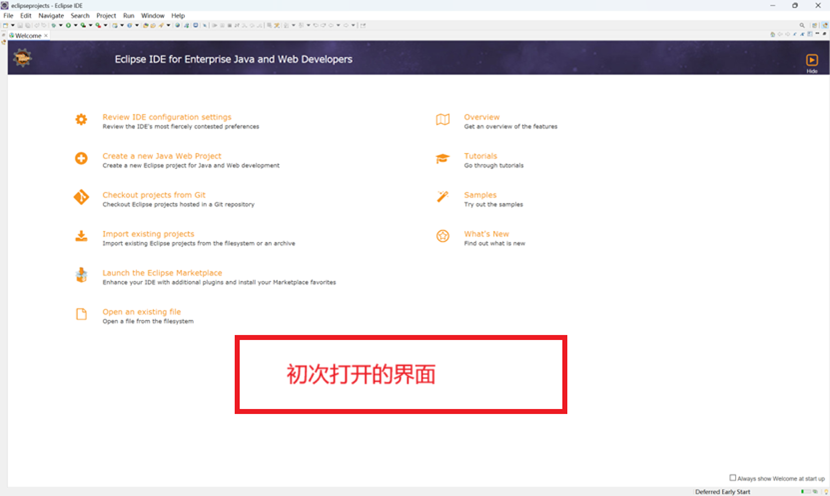Open the Edit menu
The width and height of the screenshot is (830, 496).
[x=25, y=15]
